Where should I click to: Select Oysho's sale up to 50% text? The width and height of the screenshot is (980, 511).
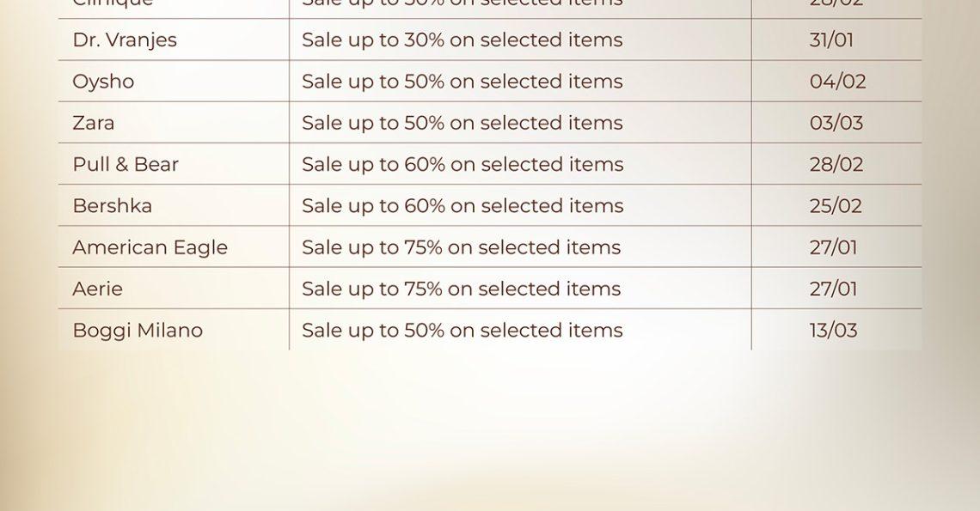[x=462, y=82]
